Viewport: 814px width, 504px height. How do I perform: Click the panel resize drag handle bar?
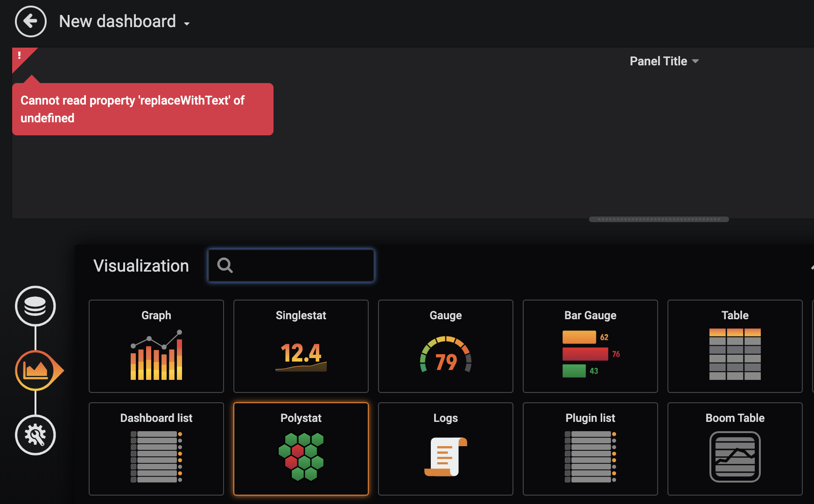pos(659,219)
